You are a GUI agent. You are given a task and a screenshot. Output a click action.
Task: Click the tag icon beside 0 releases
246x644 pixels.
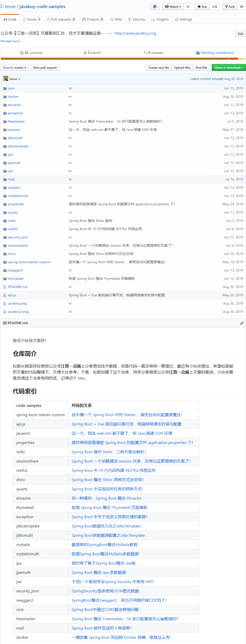tap(146, 53)
